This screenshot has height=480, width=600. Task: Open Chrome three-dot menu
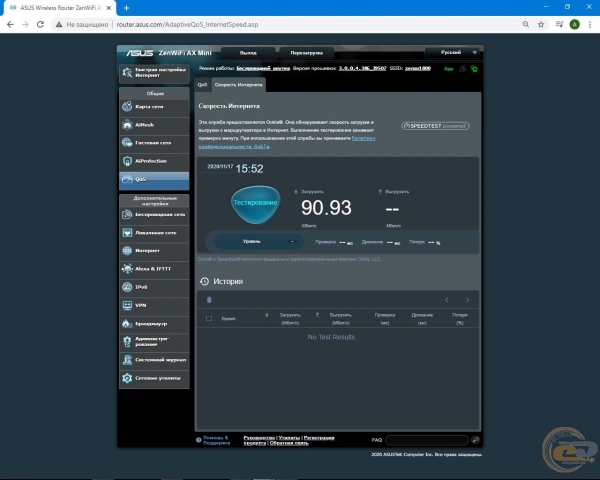pos(590,24)
